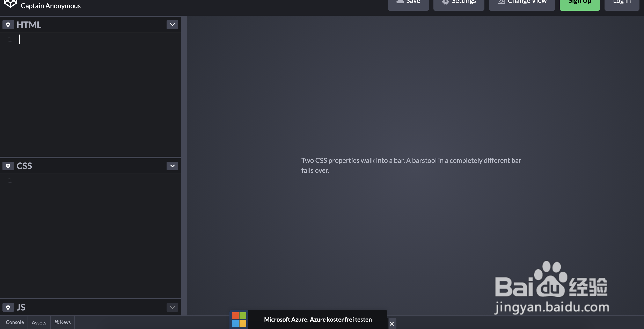Close the Microsoft Azure ad banner
The height and width of the screenshot is (329, 644).
click(x=392, y=323)
